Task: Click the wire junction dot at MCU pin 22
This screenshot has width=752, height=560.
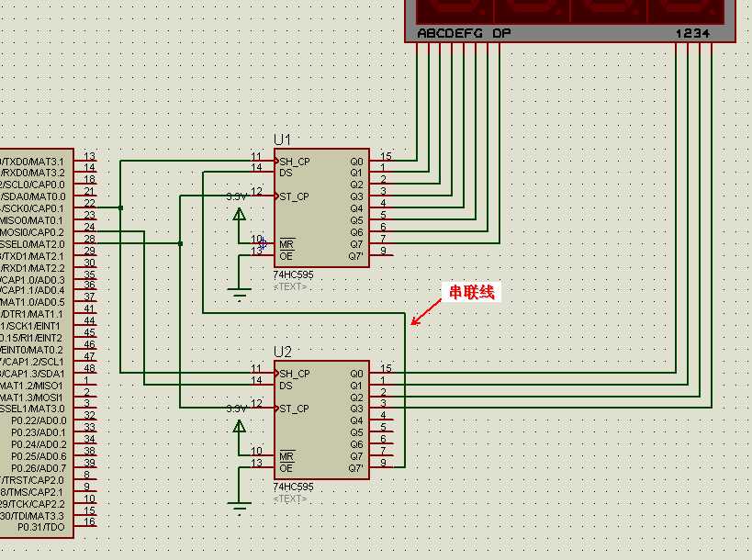Action: (120, 207)
